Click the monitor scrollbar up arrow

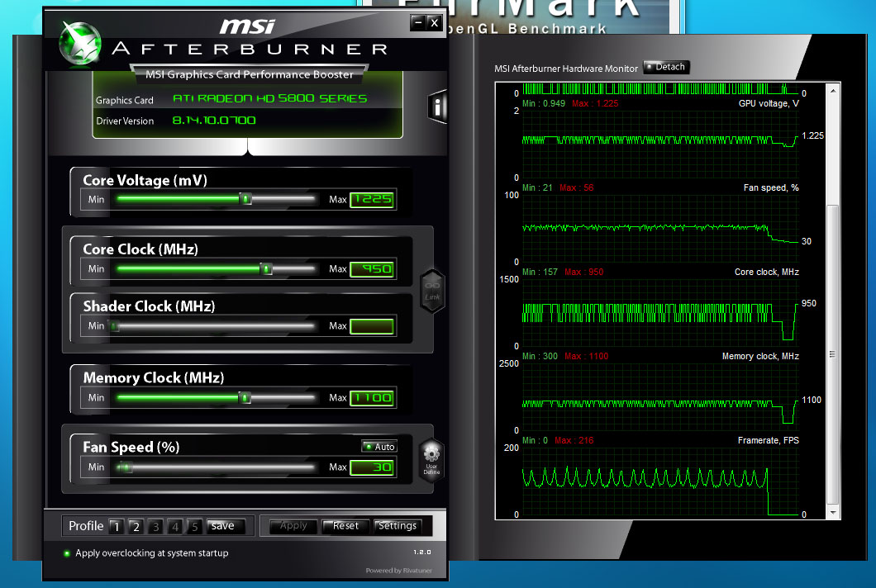833,91
